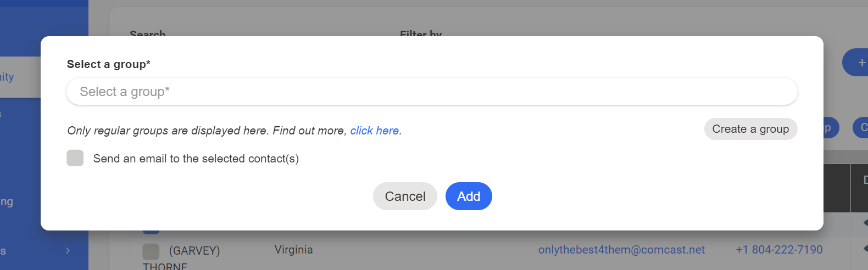Confirm with the blue Add button
Screen dimensions: 868x270
tap(469, 196)
